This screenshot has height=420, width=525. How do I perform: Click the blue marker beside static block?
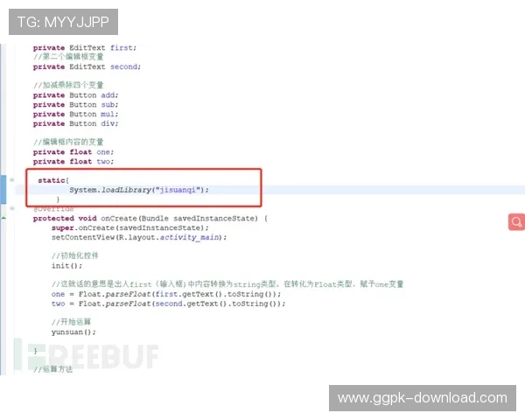coord(3,185)
